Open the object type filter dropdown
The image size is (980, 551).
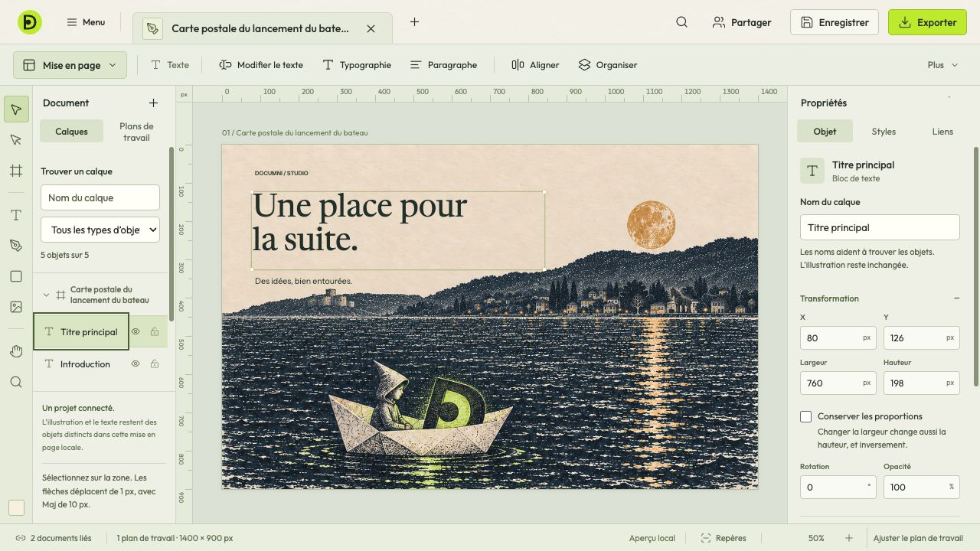(x=100, y=230)
